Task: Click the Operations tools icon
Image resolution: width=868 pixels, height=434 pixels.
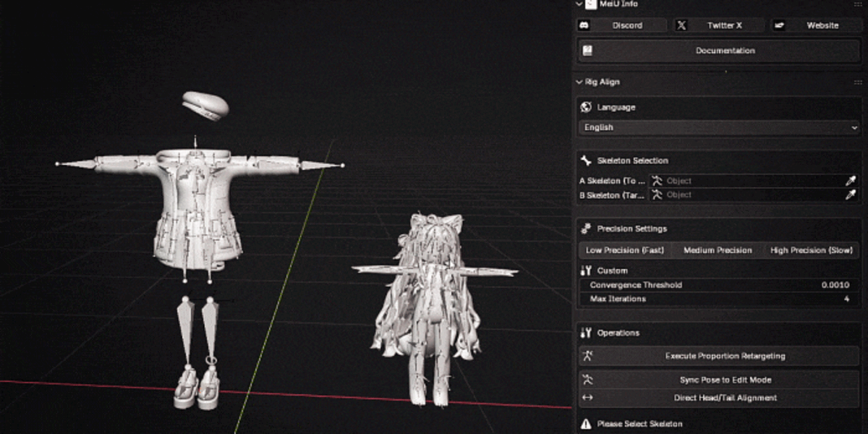Action: [586, 333]
